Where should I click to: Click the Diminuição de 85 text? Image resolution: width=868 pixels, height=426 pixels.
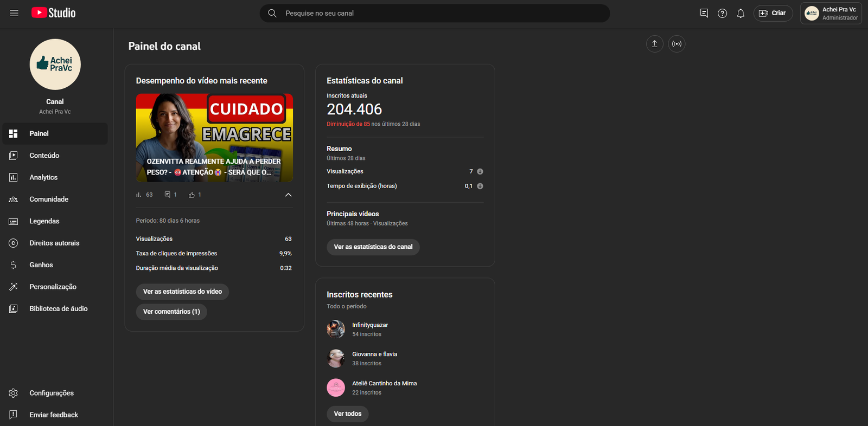(348, 124)
